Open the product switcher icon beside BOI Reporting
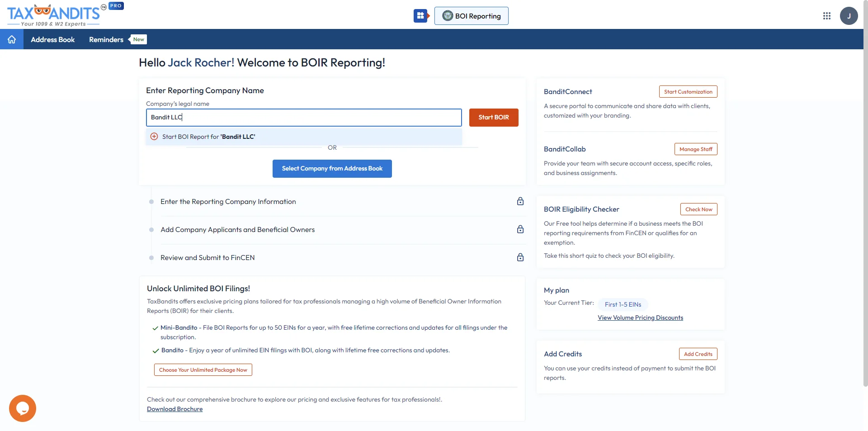 421,16
